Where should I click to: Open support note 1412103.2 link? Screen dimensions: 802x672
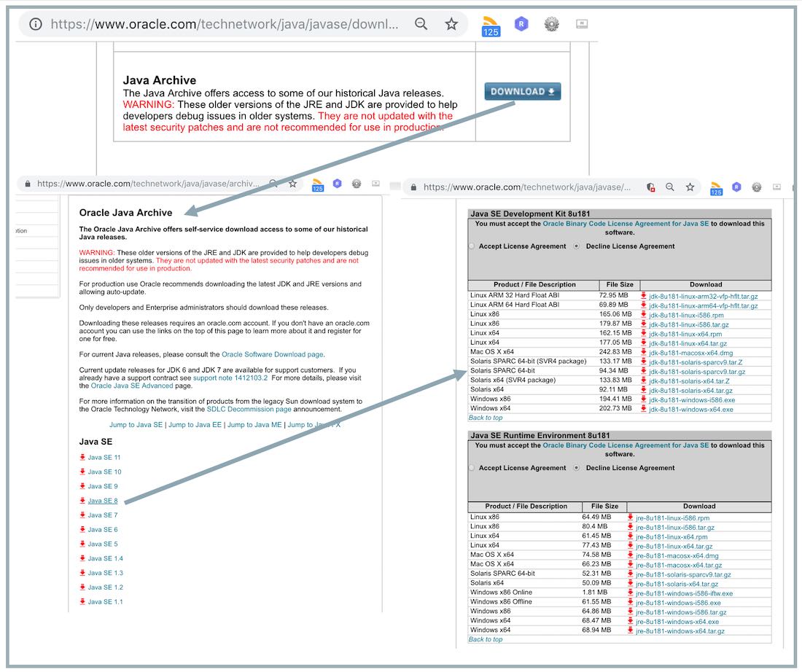230,378
